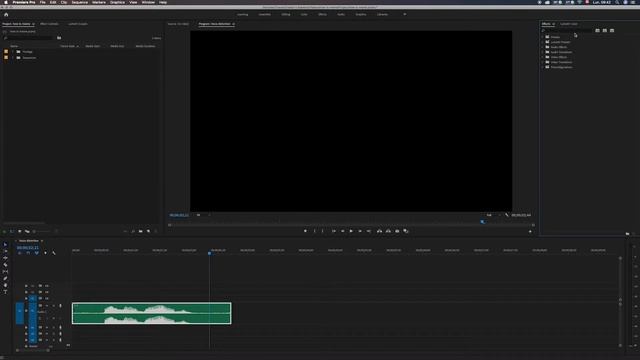Toggle track output eye for V3
The width and height of the screenshot is (640, 360).
pyautogui.click(x=47, y=286)
